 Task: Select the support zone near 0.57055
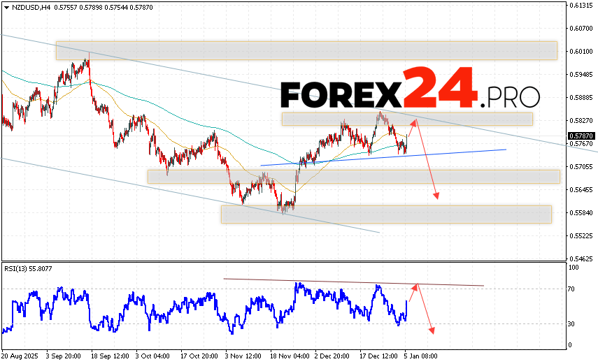click(x=353, y=176)
